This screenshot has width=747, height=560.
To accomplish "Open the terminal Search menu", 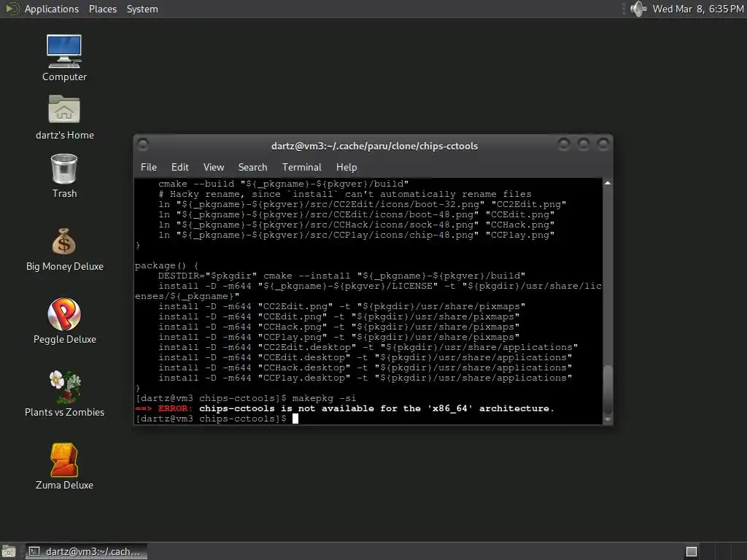I will [252, 167].
